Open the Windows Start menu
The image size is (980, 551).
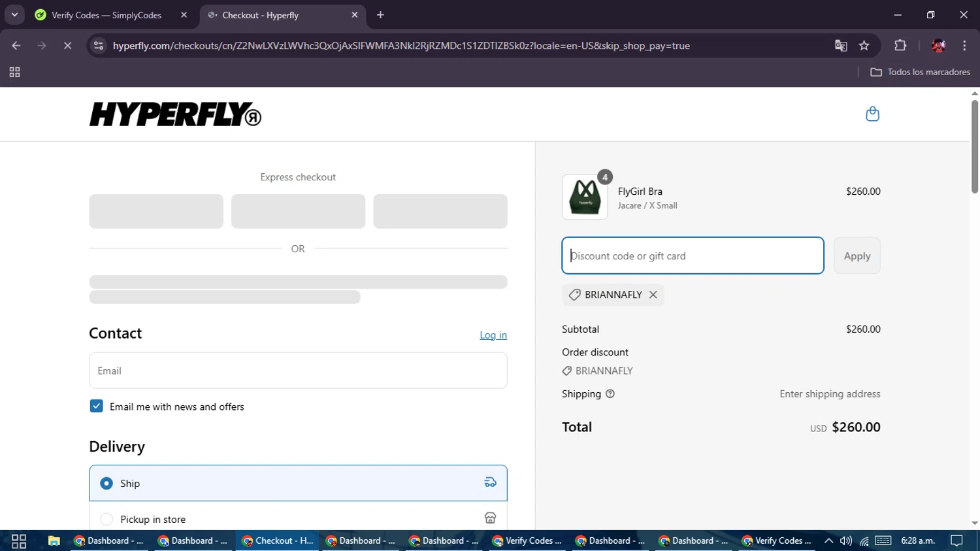(18, 541)
